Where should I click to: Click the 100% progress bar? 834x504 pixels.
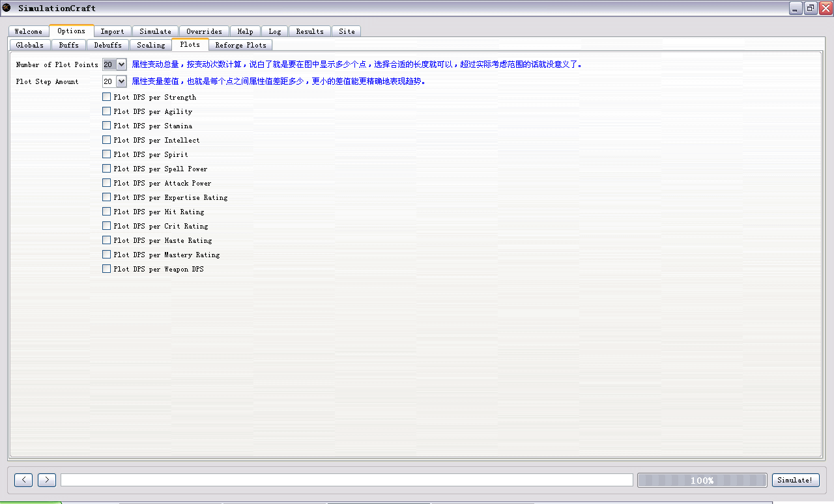[702, 480]
